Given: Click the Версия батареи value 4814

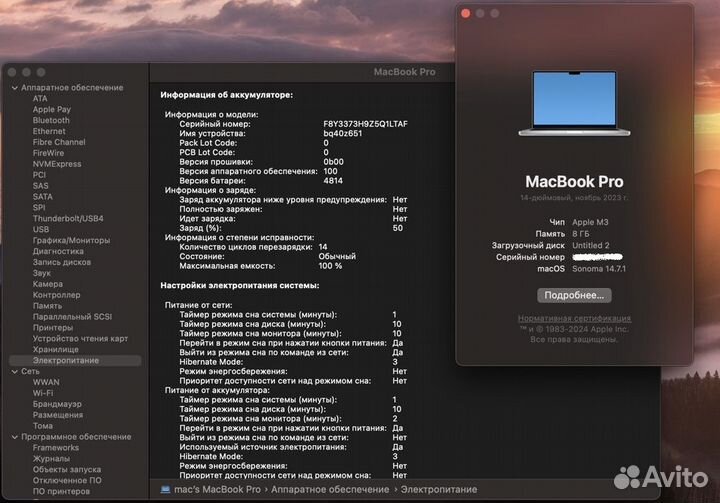Looking at the screenshot, I should point(333,181).
